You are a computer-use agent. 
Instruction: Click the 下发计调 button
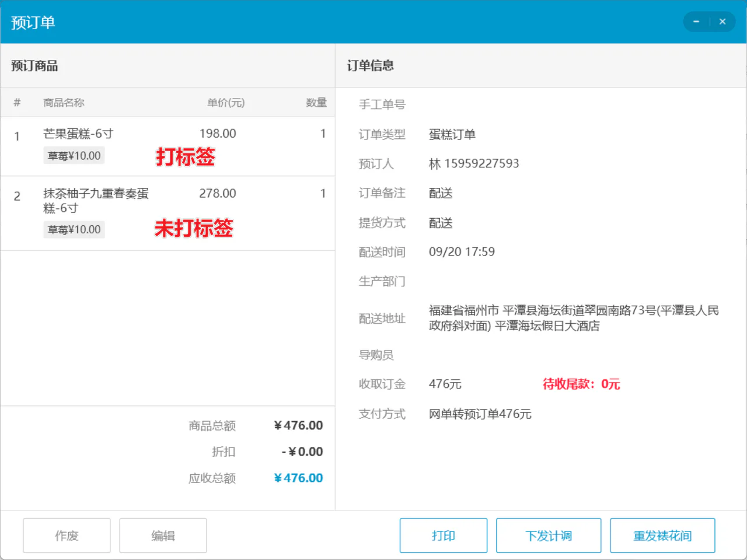tap(549, 535)
